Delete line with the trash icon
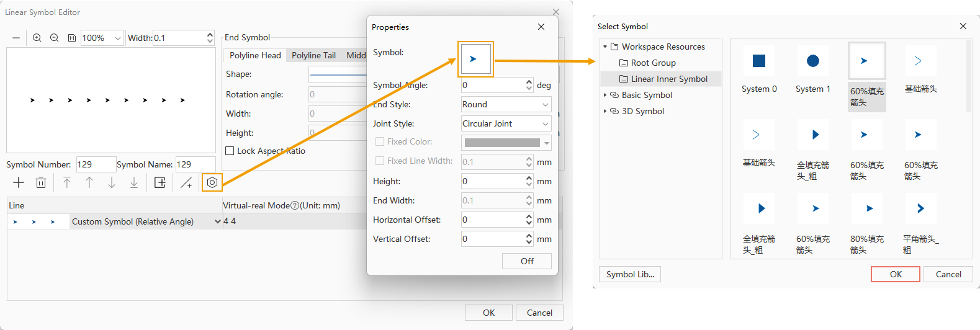Image resolution: width=980 pixels, height=330 pixels. pos(41,182)
